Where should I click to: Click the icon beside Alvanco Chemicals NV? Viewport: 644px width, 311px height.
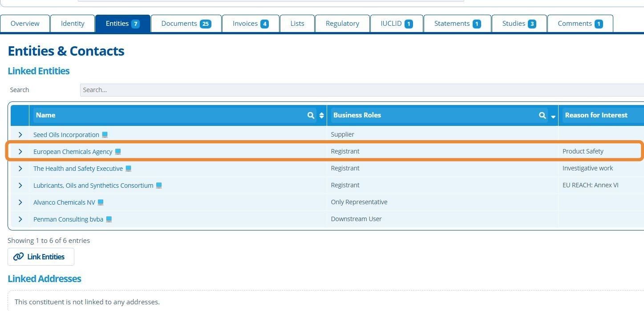point(101,202)
